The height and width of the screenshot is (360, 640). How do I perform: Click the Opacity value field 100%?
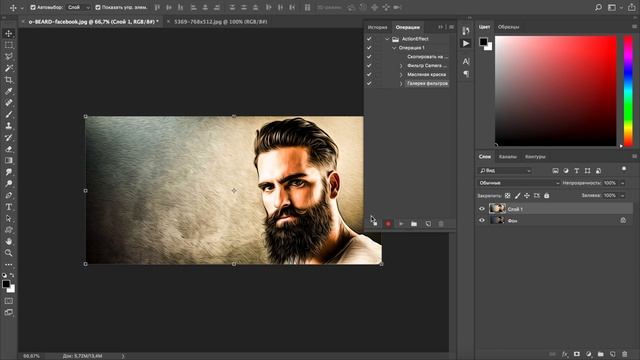click(x=610, y=183)
